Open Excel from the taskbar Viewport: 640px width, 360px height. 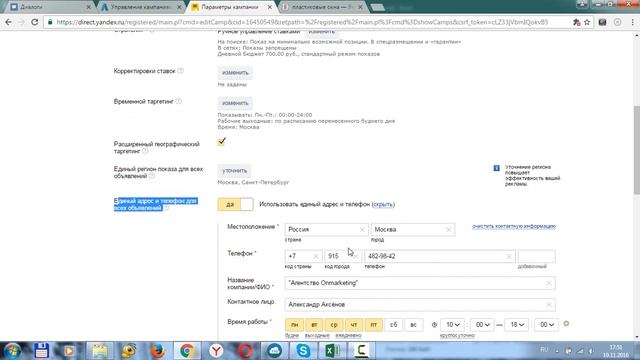tap(332, 351)
